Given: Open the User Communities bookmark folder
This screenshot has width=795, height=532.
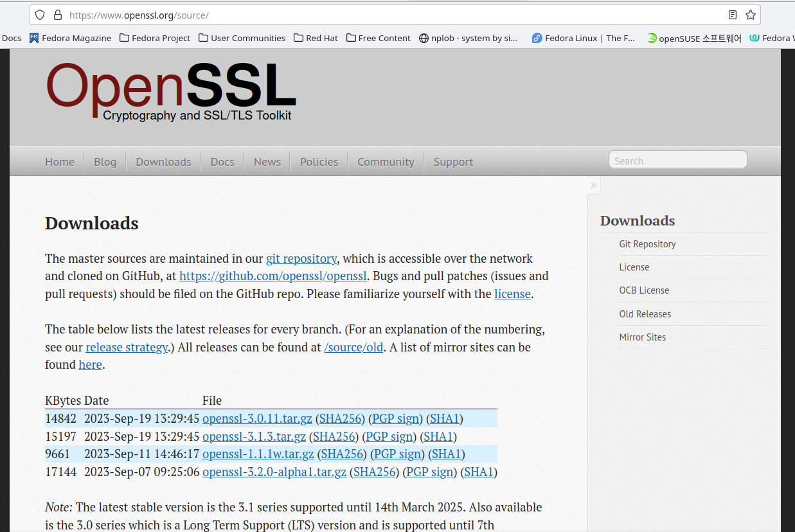Looking at the screenshot, I should (242, 38).
